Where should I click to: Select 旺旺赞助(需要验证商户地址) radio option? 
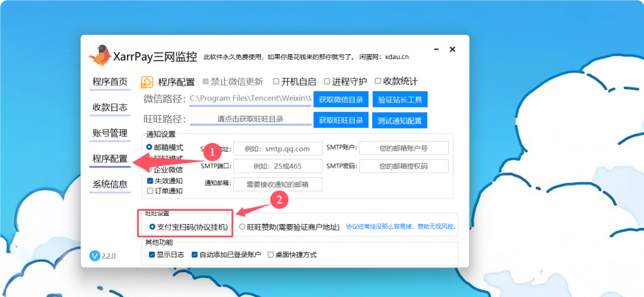click(x=242, y=227)
